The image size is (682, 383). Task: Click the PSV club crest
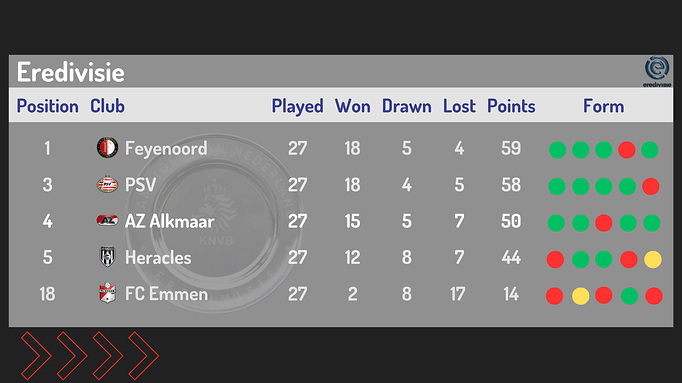coord(107,185)
